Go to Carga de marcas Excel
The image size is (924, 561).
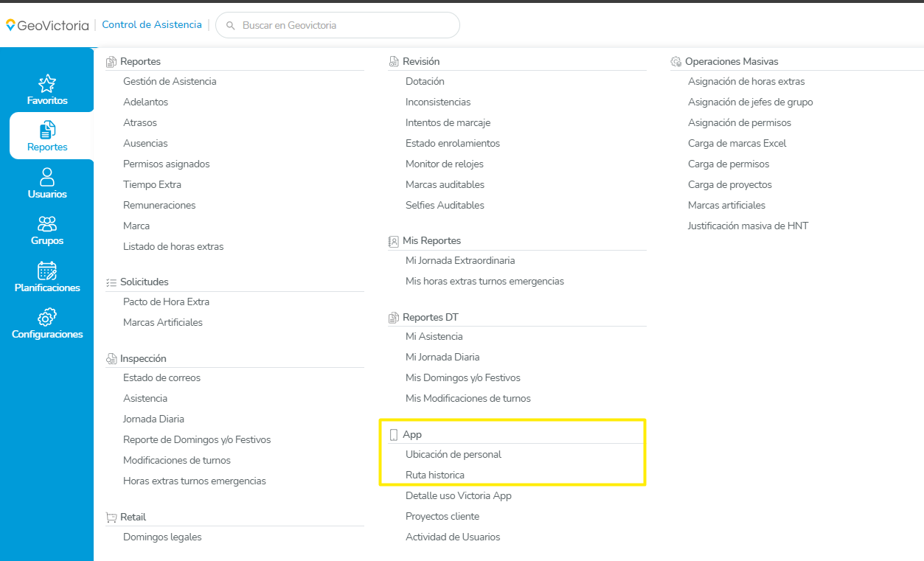pyautogui.click(x=737, y=144)
